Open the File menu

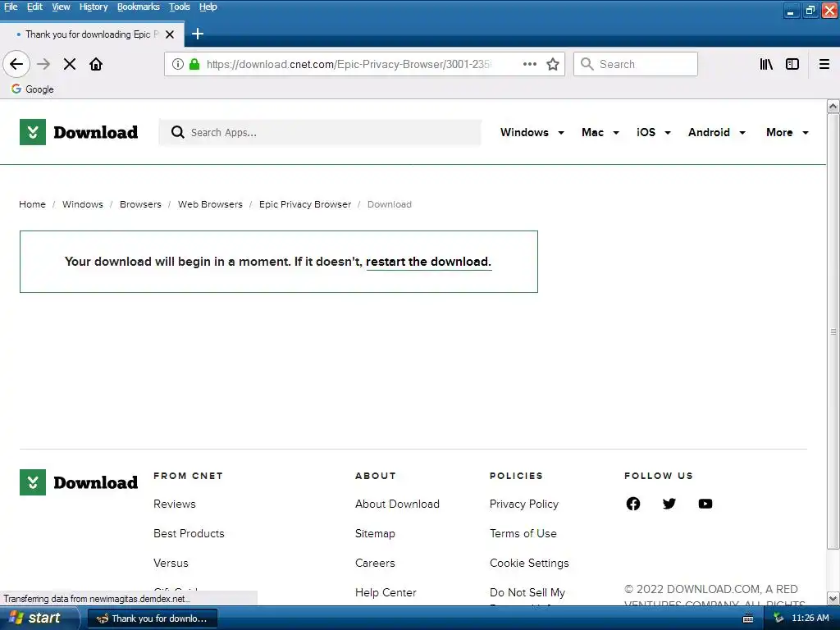pyautogui.click(x=11, y=7)
